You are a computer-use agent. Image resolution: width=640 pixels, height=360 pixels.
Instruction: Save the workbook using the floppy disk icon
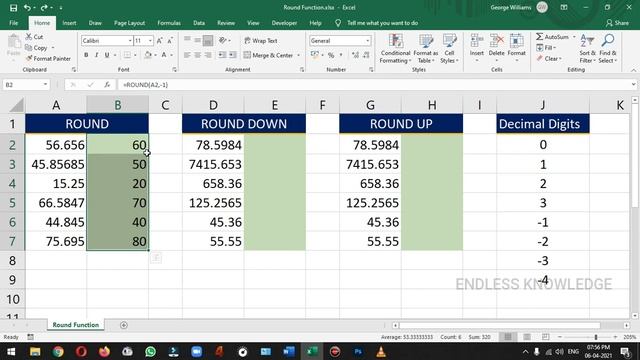[13, 8]
